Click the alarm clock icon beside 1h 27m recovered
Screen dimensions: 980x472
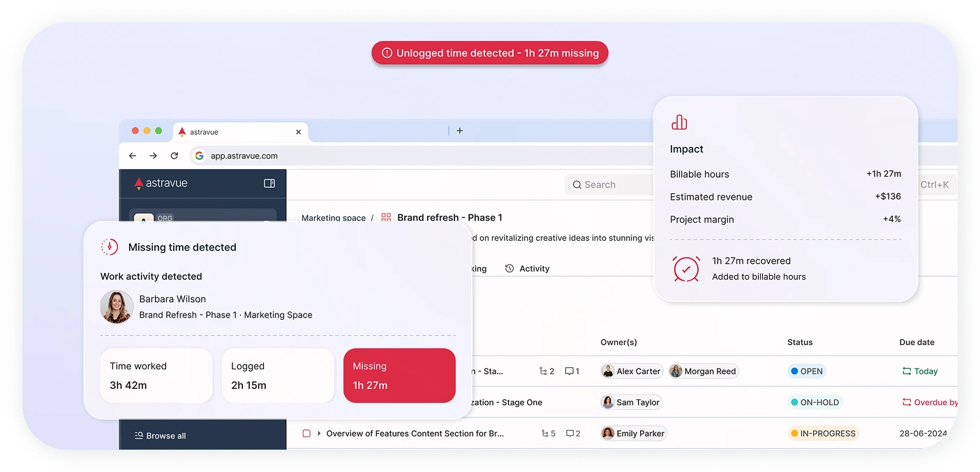click(x=686, y=269)
